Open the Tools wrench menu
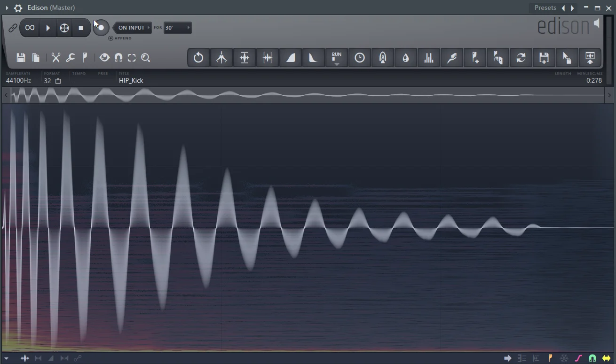616x364 pixels. click(70, 58)
